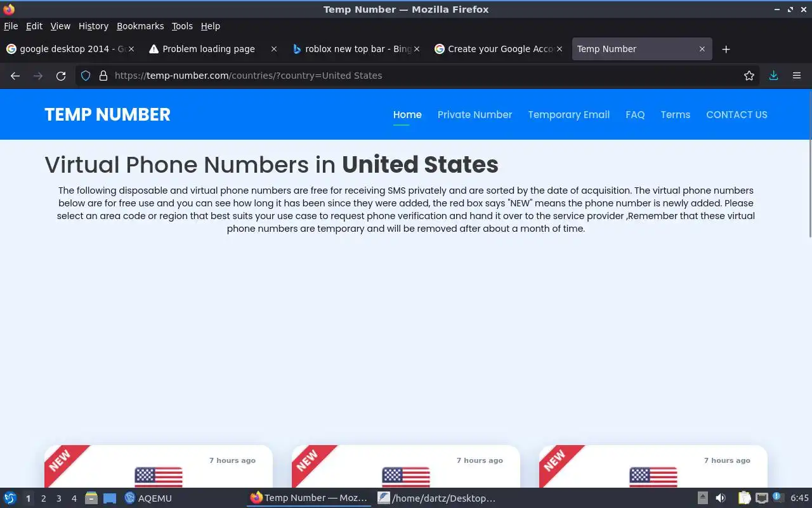Open the Bookmarks menu
The width and height of the screenshot is (812, 508).
pos(140,26)
